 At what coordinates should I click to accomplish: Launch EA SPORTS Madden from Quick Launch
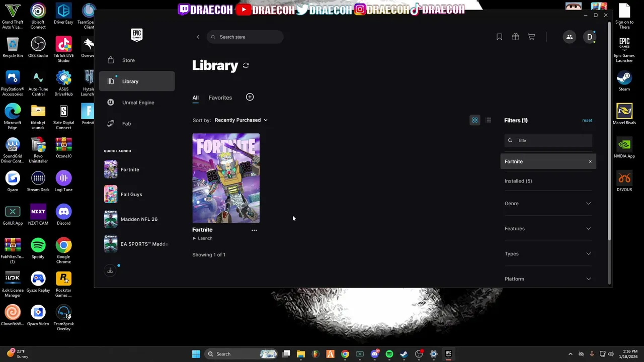click(137, 244)
